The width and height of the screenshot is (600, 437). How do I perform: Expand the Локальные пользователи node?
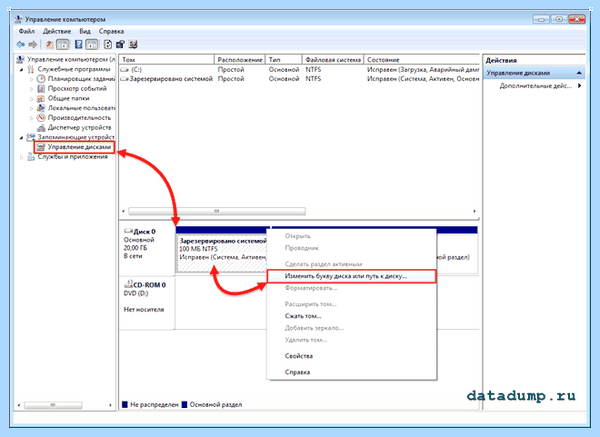[x=31, y=108]
